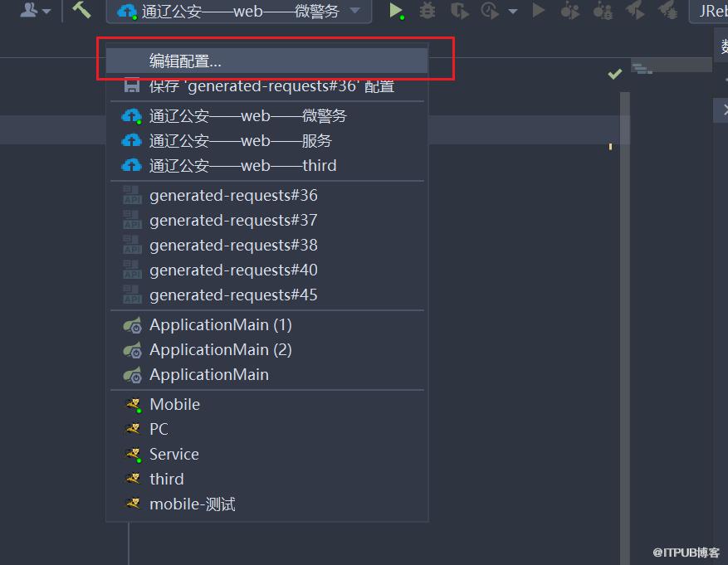The height and width of the screenshot is (565, 728).
Task: Click the bug-with-lock debug variant icon
Action: click(603, 10)
